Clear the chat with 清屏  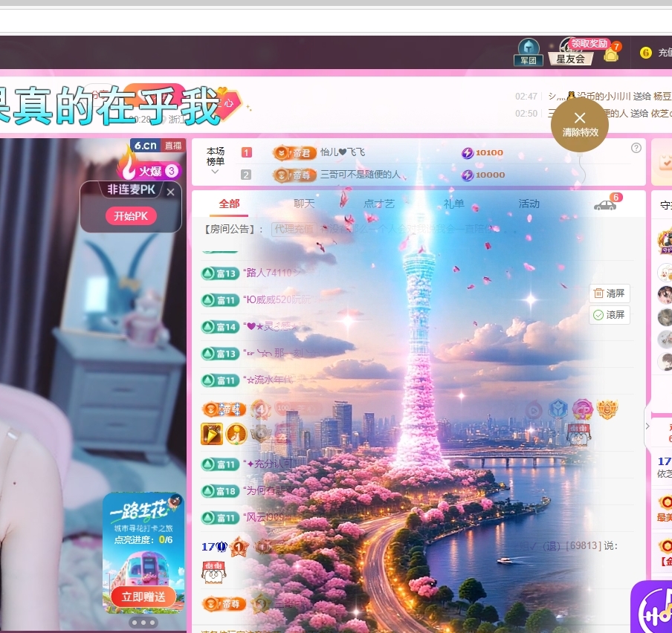[x=609, y=293]
